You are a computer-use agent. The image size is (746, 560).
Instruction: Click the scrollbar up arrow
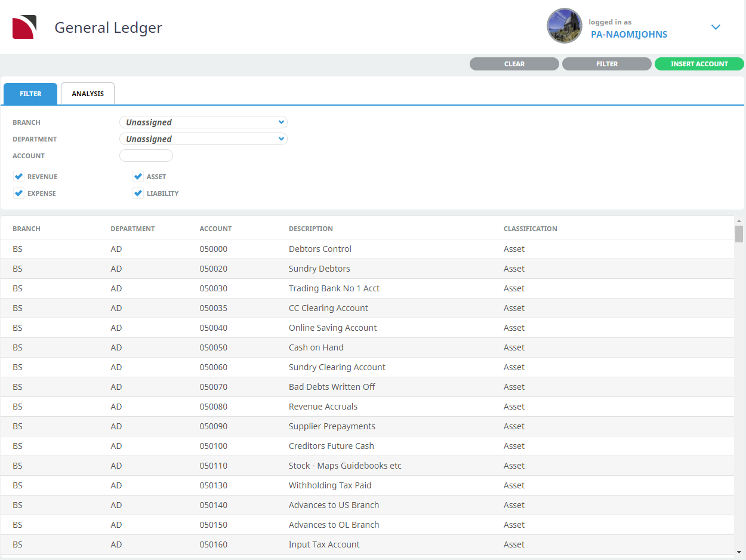(x=739, y=221)
